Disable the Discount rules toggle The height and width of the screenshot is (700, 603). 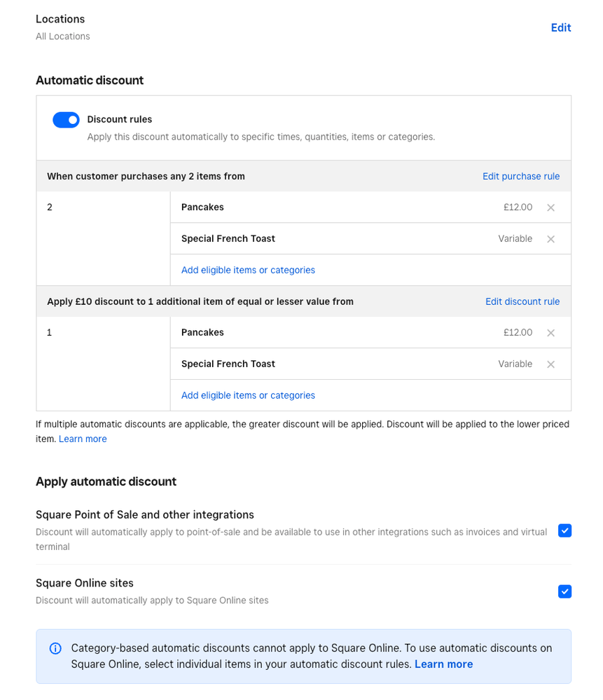[66, 120]
